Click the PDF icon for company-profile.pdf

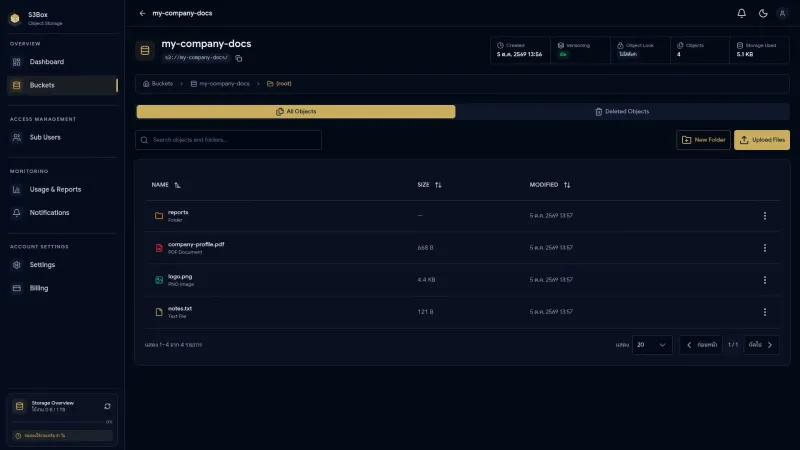(159, 248)
